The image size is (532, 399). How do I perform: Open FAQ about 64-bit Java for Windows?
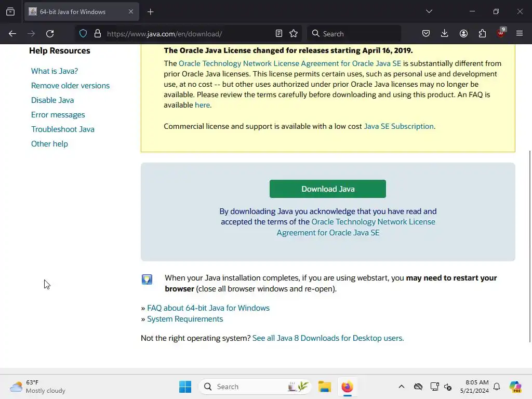tap(208, 308)
